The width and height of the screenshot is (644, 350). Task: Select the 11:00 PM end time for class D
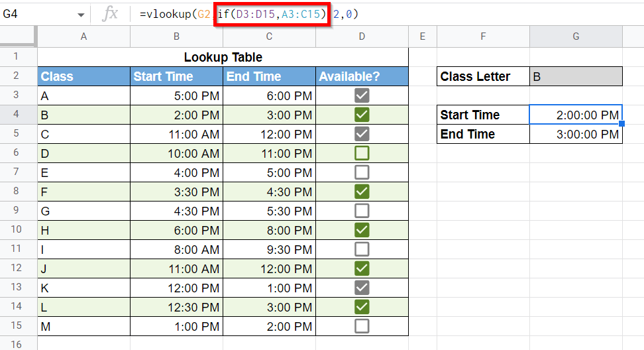point(270,153)
